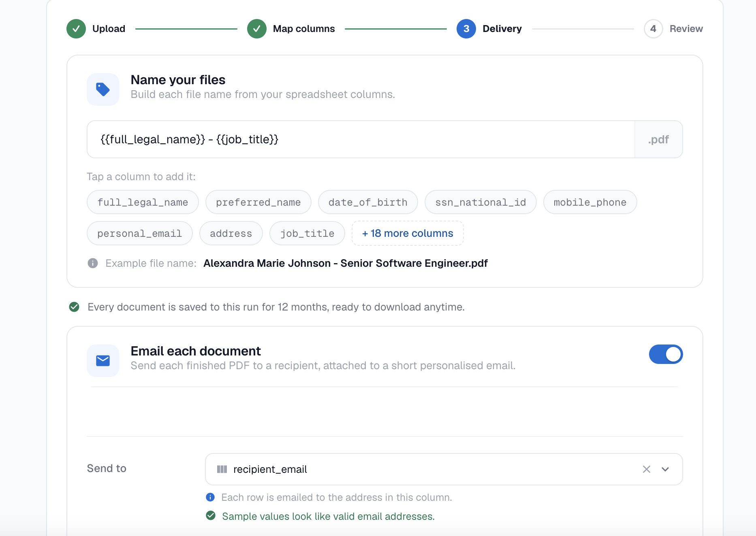Click Each row is emailed helper text
This screenshot has height=536, width=756.
pyautogui.click(x=337, y=497)
